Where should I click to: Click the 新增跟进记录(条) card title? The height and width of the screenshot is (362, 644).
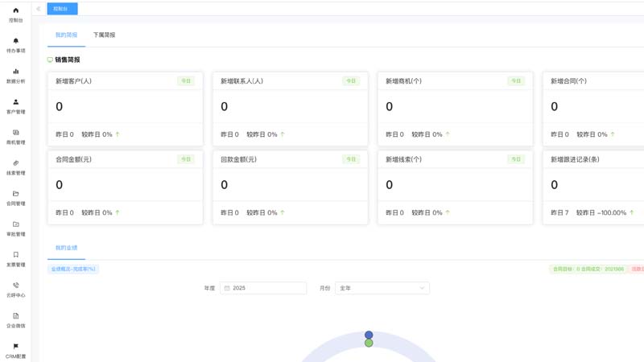pyautogui.click(x=575, y=159)
